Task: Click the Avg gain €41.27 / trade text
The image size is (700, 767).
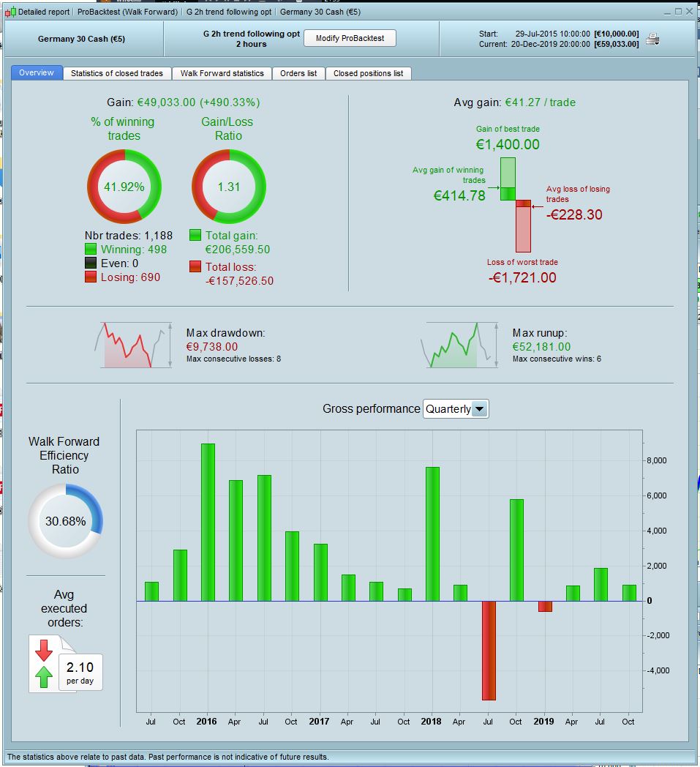Action: 515,102
